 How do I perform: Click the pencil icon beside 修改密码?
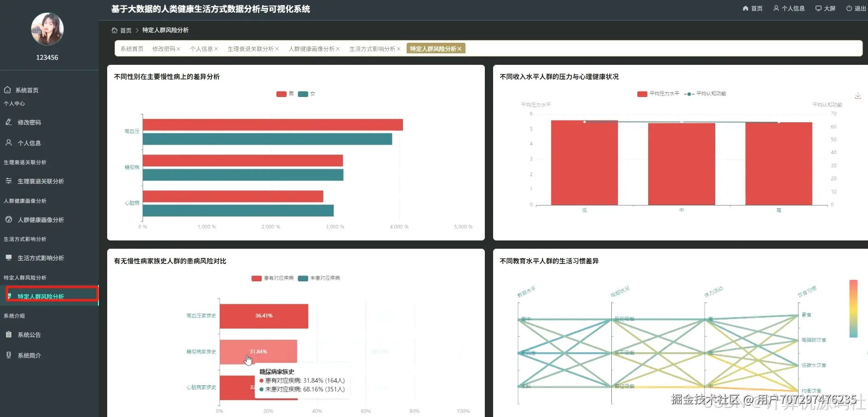tap(8, 122)
